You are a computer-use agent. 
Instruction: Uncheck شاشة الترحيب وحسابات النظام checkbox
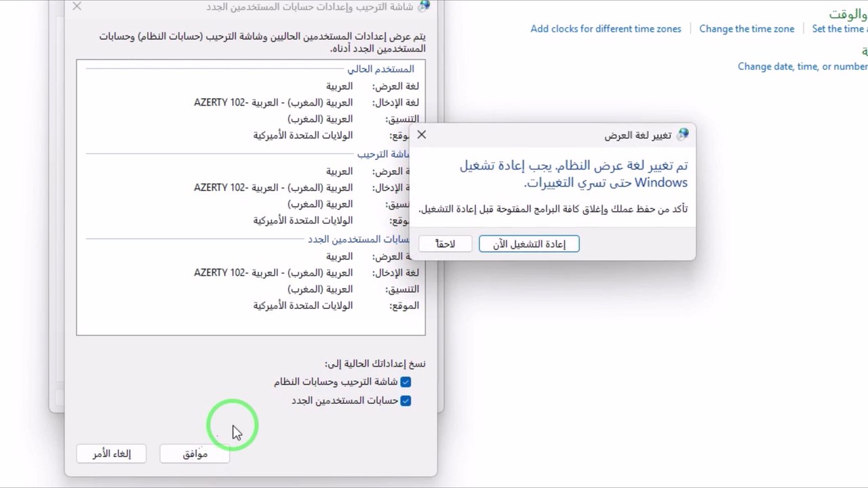coord(406,382)
